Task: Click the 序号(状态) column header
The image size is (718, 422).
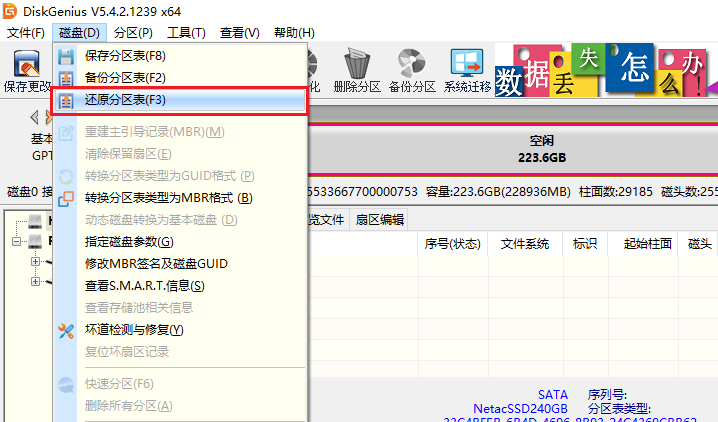Action: [452, 244]
